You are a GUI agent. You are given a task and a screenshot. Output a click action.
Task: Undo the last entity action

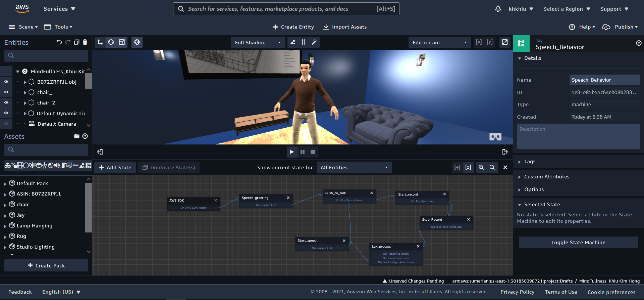tap(59, 42)
